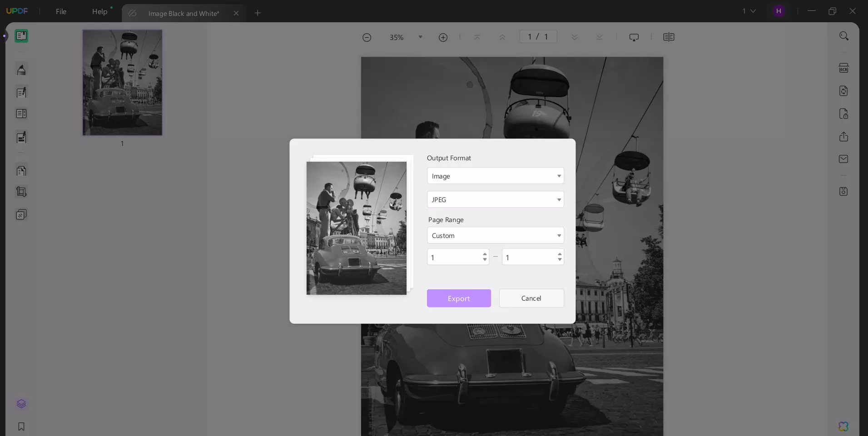Open the File menu
Screen dimensions: 868x436
click(61, 12)
